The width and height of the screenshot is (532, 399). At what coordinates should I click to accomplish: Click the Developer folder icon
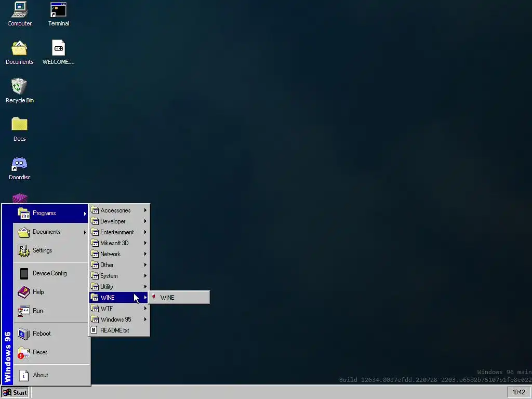[95, 221]
